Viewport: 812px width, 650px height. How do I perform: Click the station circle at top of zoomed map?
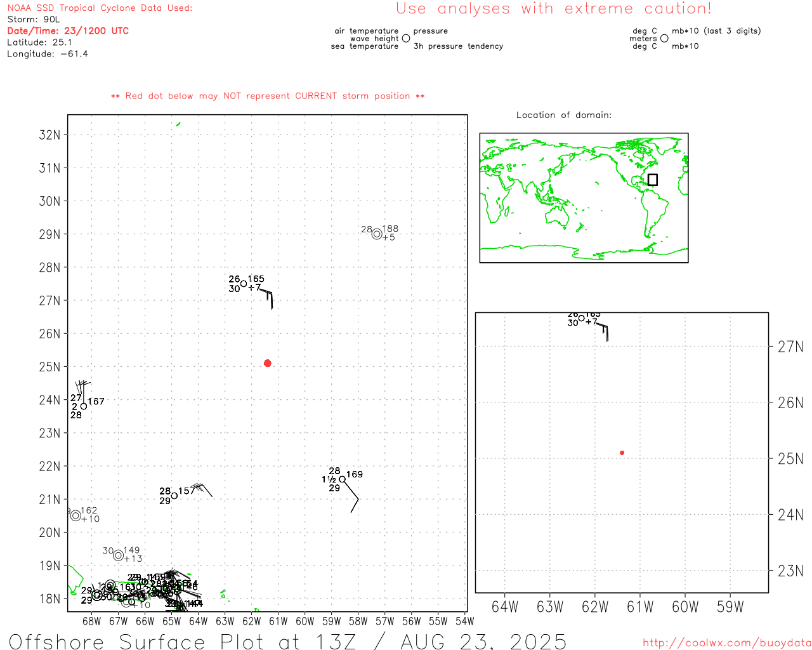(581, 318)
